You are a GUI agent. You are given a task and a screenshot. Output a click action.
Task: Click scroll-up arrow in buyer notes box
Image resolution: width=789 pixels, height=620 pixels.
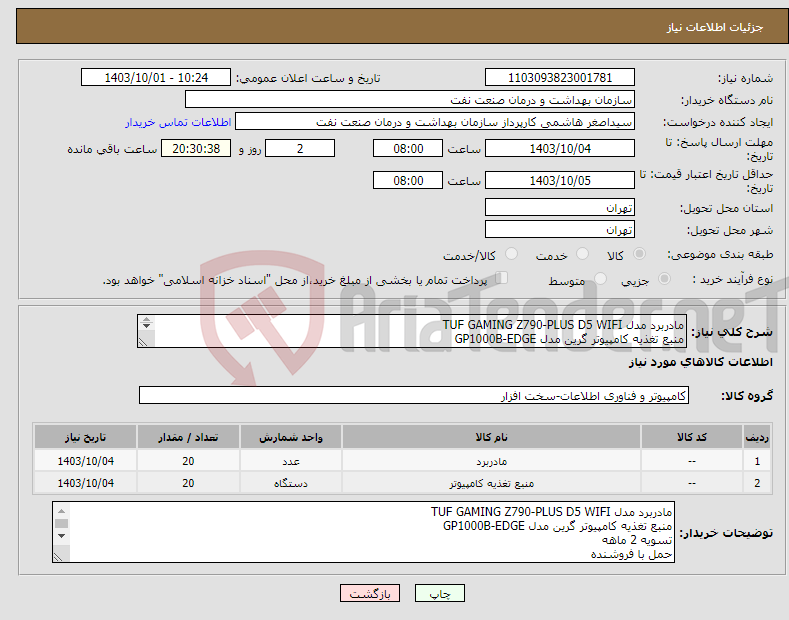pyautogui.click(x=61, y=511)
